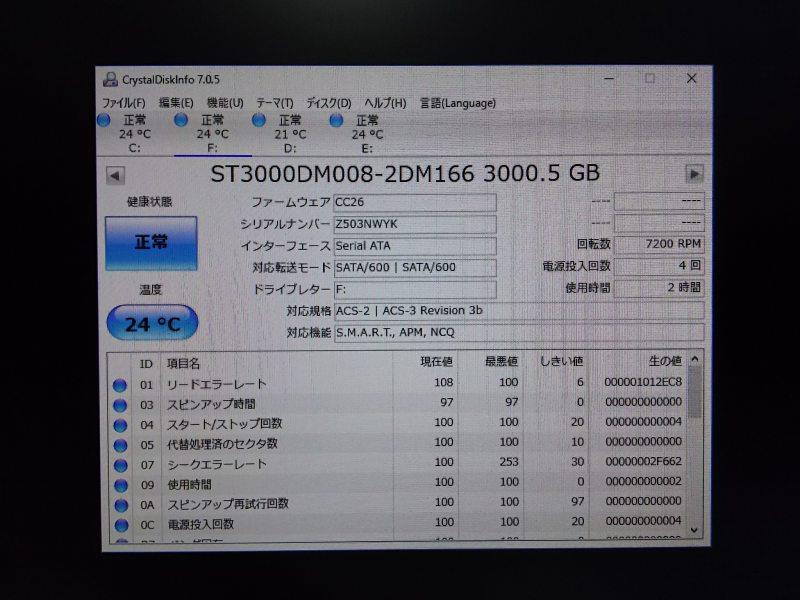Click blue status dot for row 03

(x=120, y=405)
